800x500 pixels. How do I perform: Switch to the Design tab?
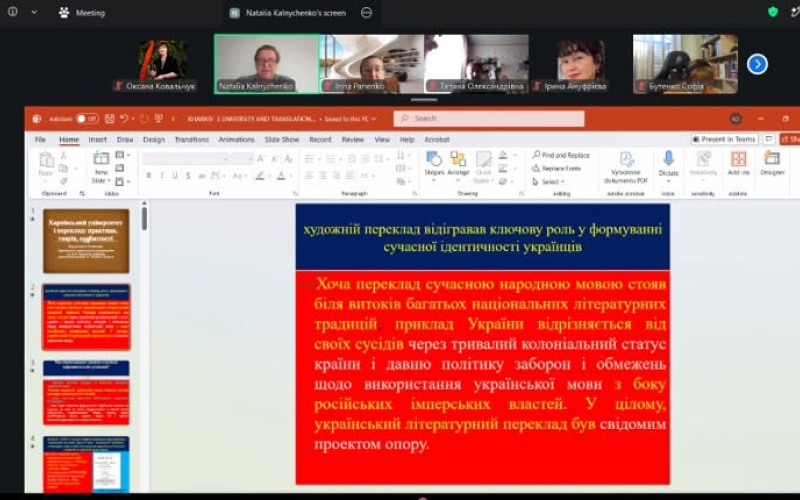pyautogui.click(x=154, y=139)
